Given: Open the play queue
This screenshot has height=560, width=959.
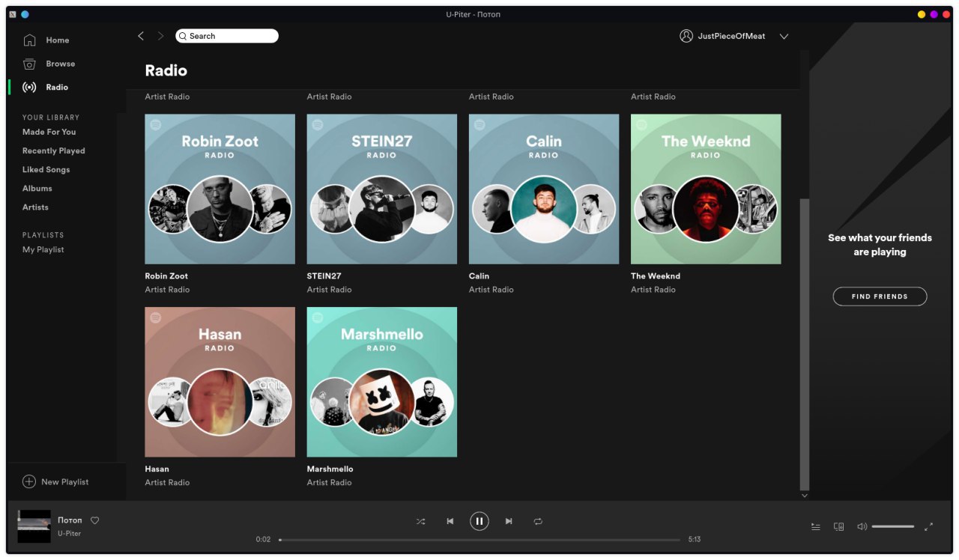Looking at the screenshot, I should tap(815, 527).
